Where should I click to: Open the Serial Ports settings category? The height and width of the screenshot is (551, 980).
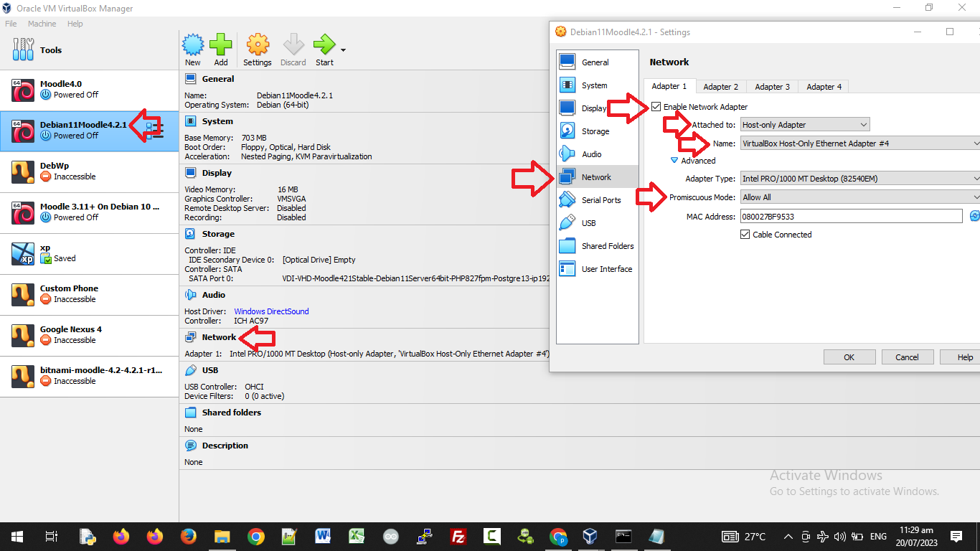597,200
